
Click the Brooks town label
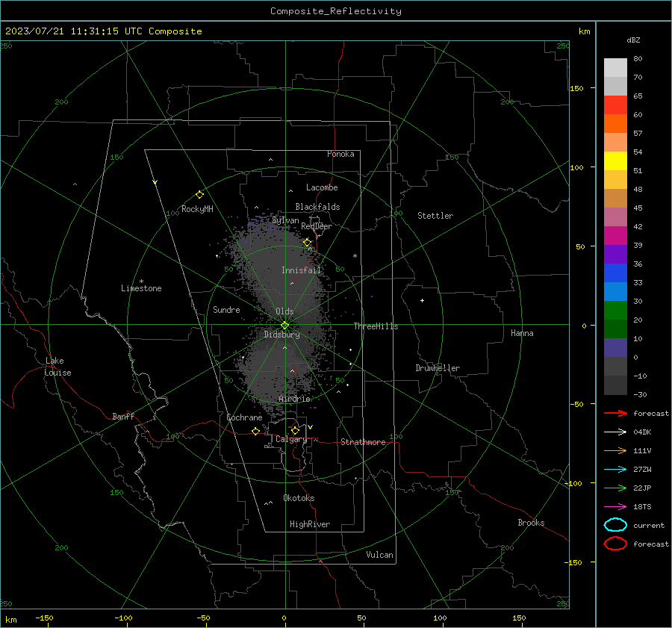[531, 523]
